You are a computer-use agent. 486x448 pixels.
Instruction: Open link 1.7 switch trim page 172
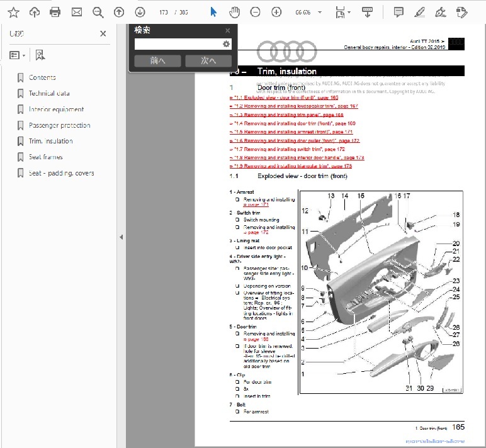[x=287, y=149]
